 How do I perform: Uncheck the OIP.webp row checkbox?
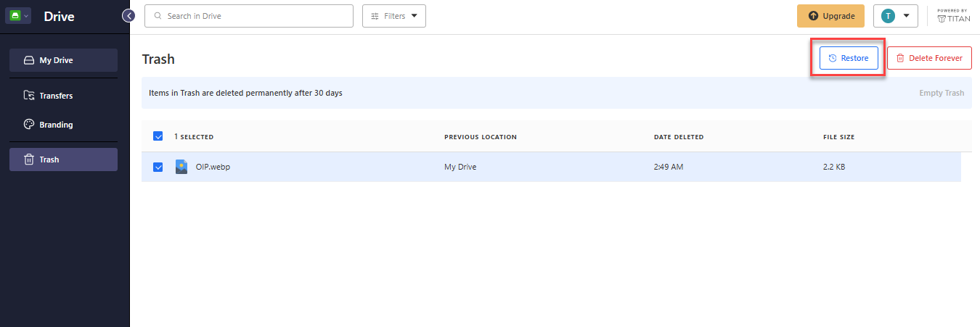(158, 167)
